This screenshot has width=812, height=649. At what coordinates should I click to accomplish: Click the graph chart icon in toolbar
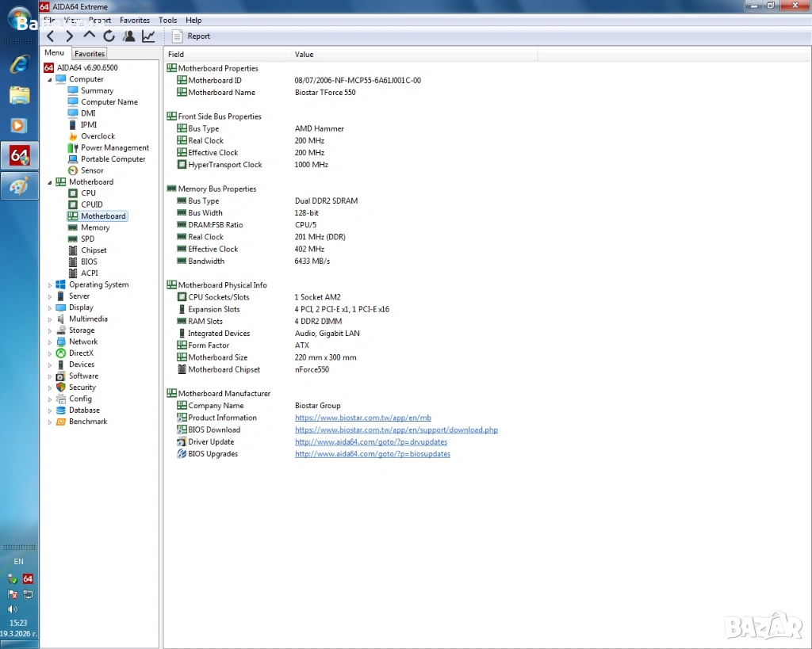click(x=148, y=36)
